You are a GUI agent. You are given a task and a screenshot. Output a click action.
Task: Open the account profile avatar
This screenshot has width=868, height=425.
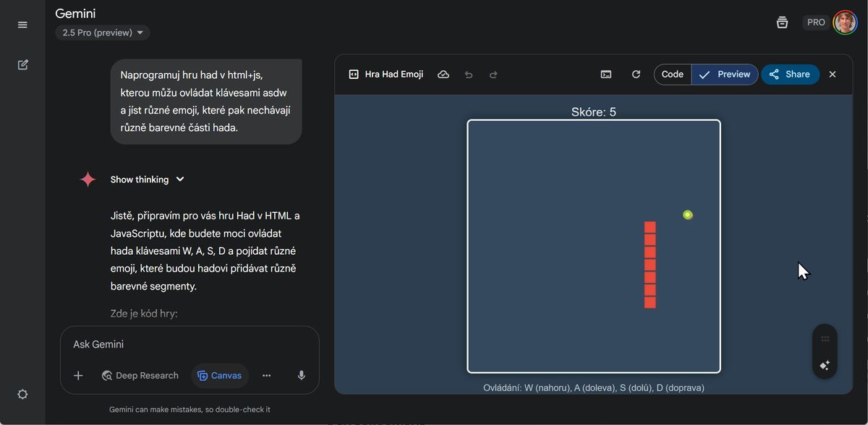(x=845, y=22)
